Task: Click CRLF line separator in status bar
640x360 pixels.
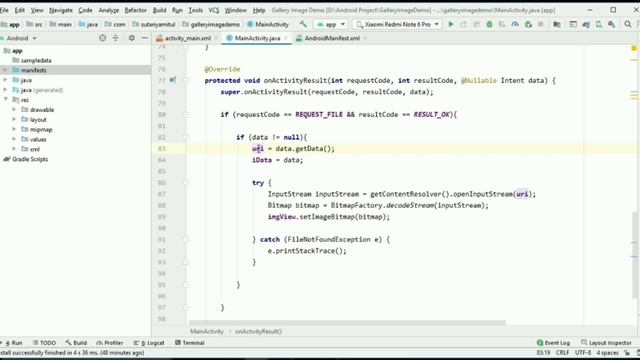Action: click(x=562, y=353)
